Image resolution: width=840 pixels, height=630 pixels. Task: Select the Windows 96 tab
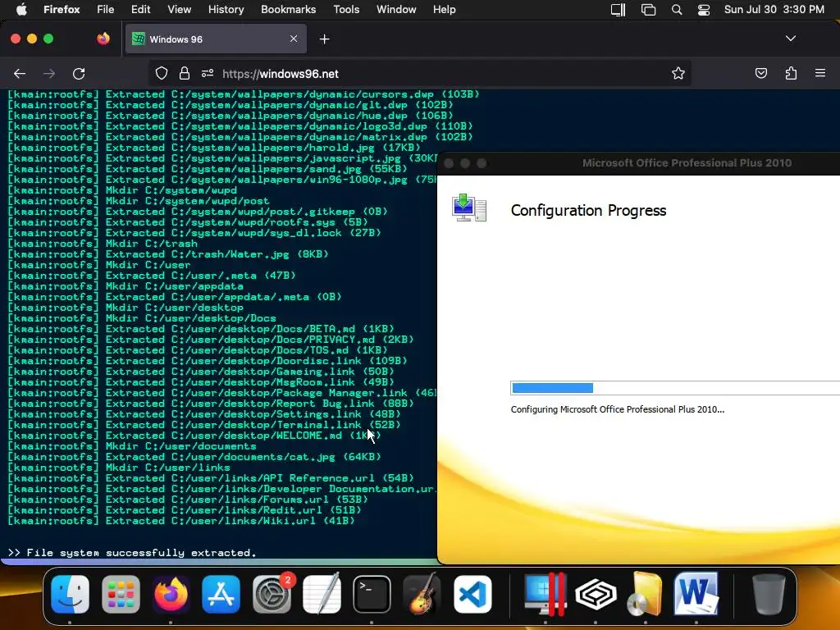216,39
